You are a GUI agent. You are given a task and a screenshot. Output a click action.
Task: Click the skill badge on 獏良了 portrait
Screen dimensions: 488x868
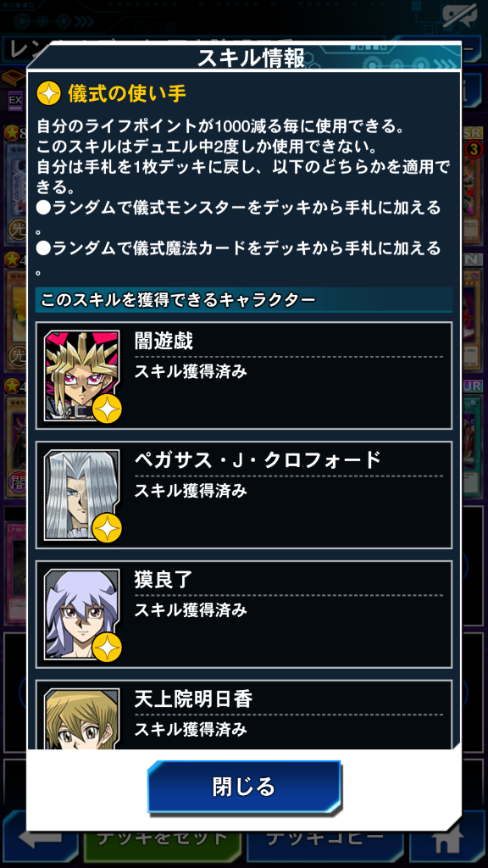click(107, 648)
